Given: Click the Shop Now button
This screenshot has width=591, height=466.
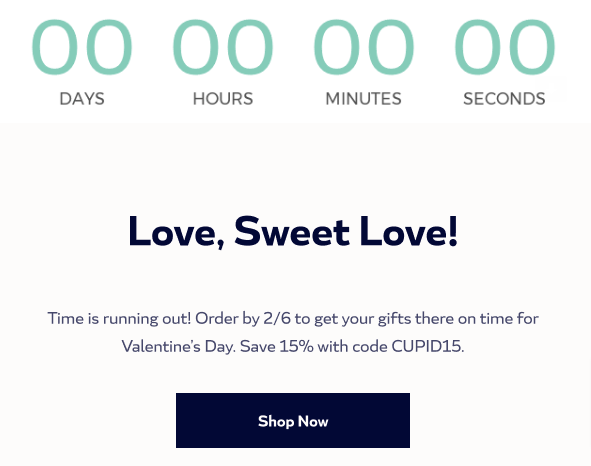Looking at the screenshot, I should [293, 420].
